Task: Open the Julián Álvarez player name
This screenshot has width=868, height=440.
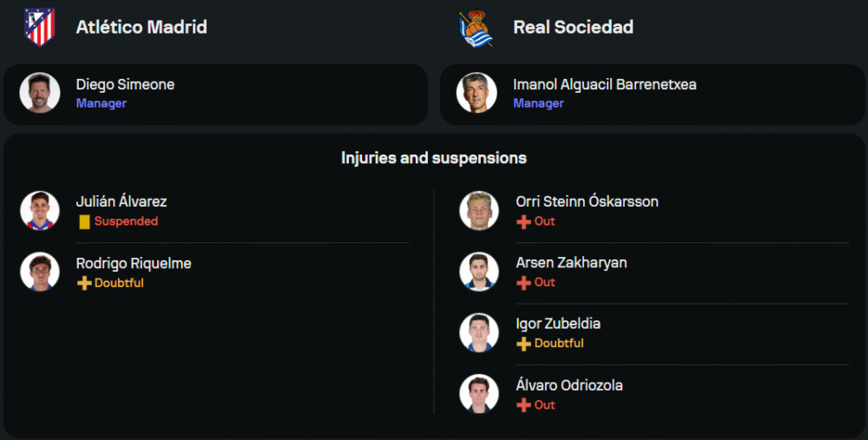Action: tap(122, 201)
